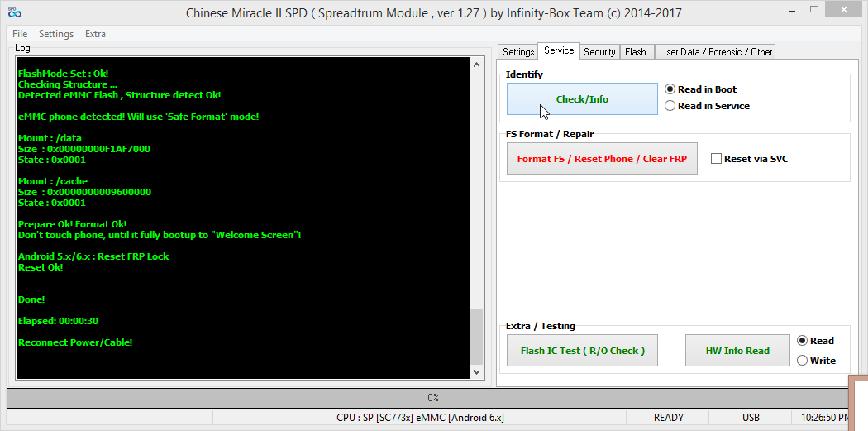Screen dimensions: 868x431
Task: Click 'Prepare Ok! Format Ok!' log line
Action: tap(73, 224)
